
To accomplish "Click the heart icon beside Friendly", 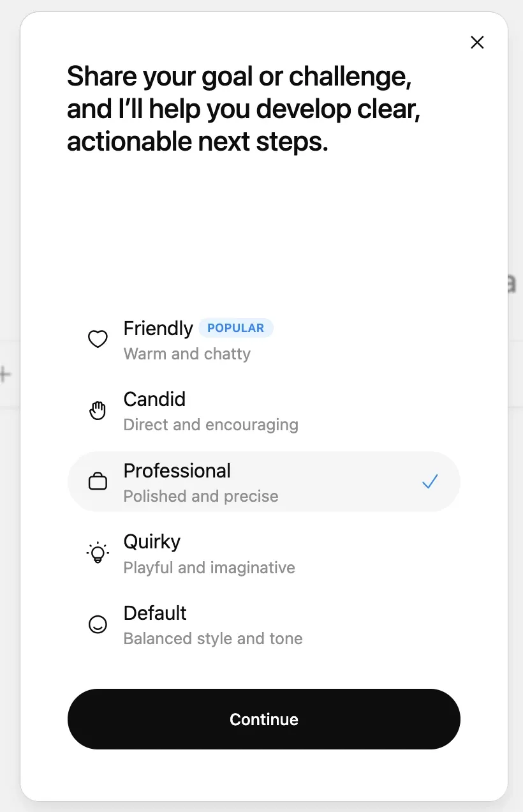I will 98,339.
